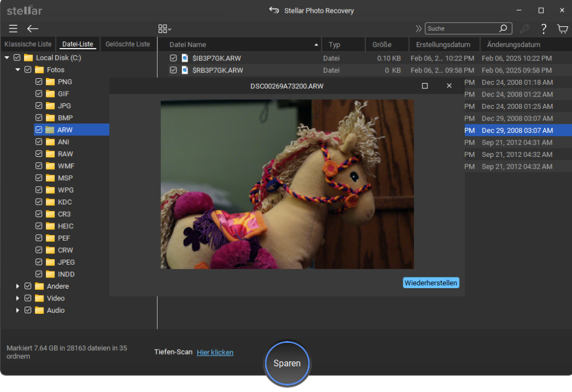Click the activation key icon

click(524, 28)
